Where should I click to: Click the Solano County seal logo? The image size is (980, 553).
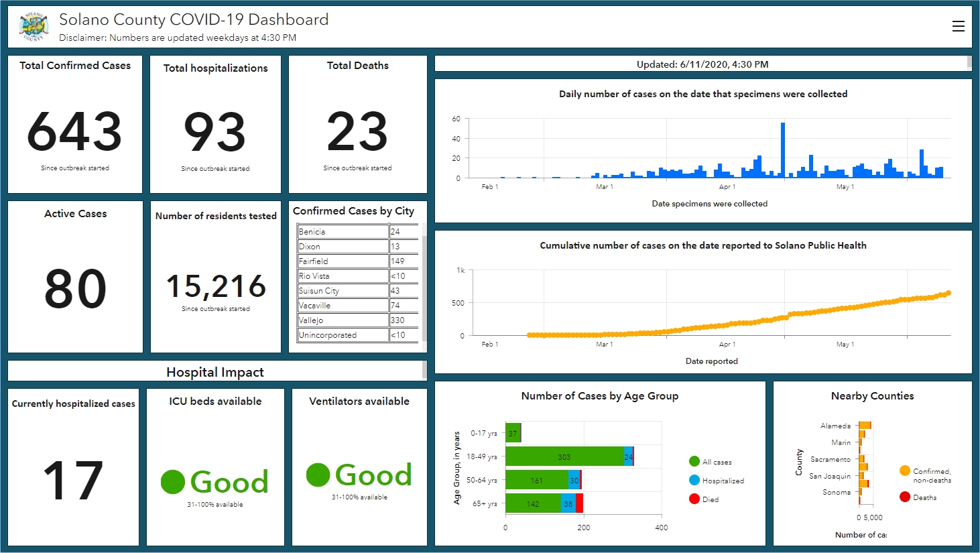tap(34, 27)
